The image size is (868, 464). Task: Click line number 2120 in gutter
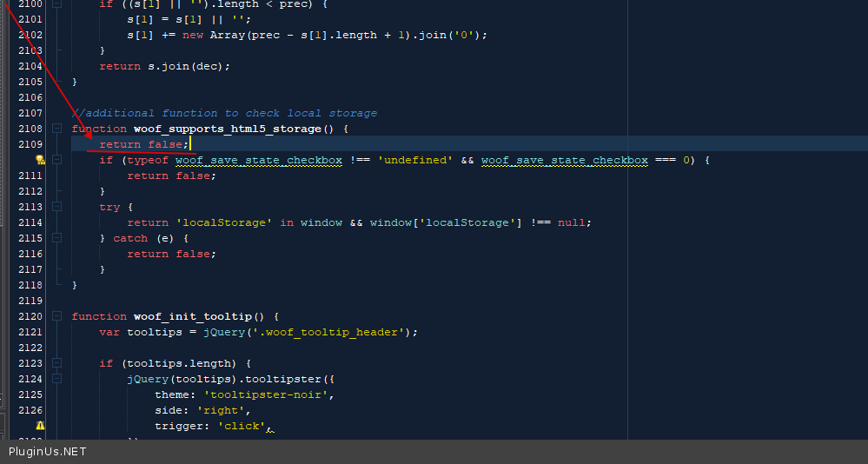[30, 316]
